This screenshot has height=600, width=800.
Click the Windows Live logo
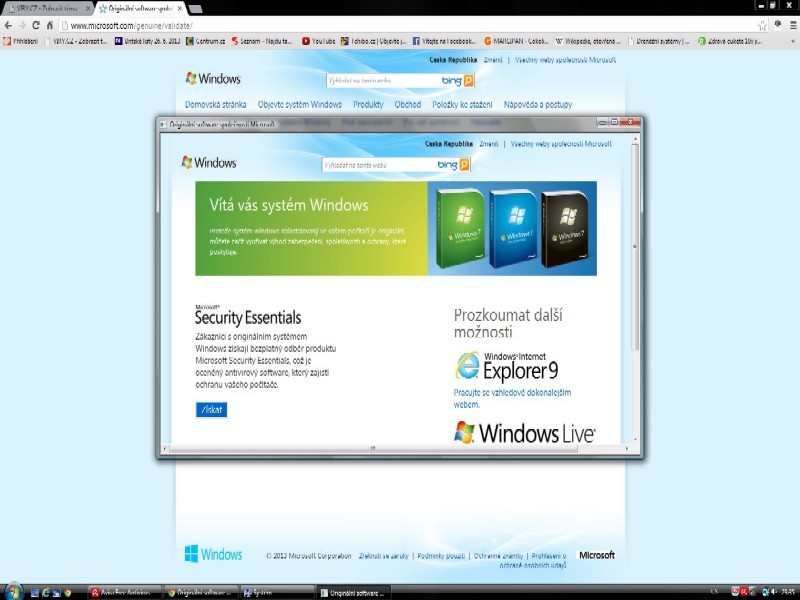point(524,432)
